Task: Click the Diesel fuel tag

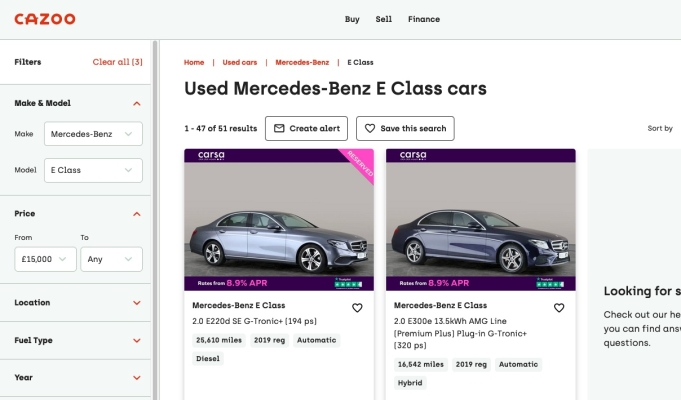Action: pos(208,359)
